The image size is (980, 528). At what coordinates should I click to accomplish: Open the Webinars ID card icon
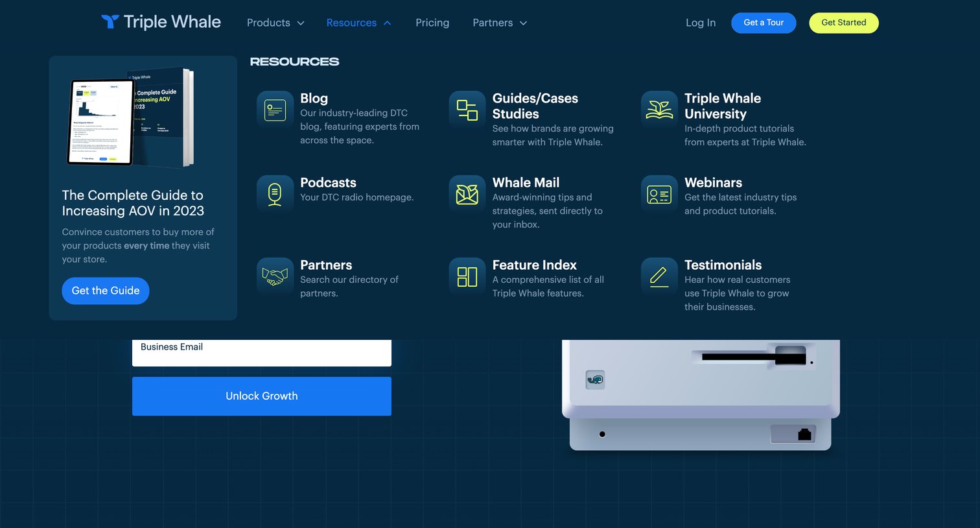point(659,194)
